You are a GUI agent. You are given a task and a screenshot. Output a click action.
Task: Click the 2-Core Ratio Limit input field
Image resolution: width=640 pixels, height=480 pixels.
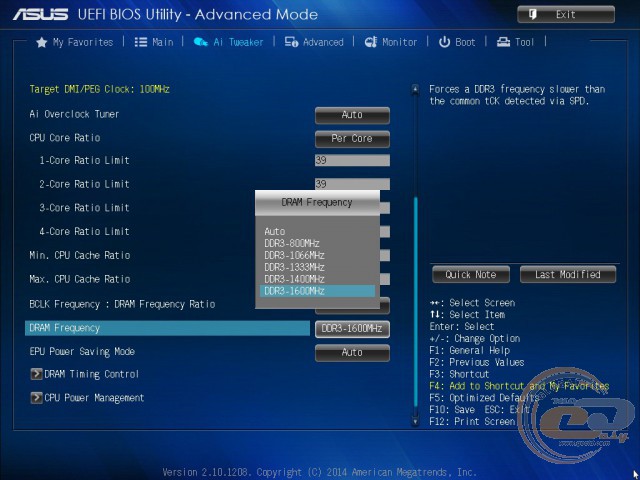[x=352, y=184]
